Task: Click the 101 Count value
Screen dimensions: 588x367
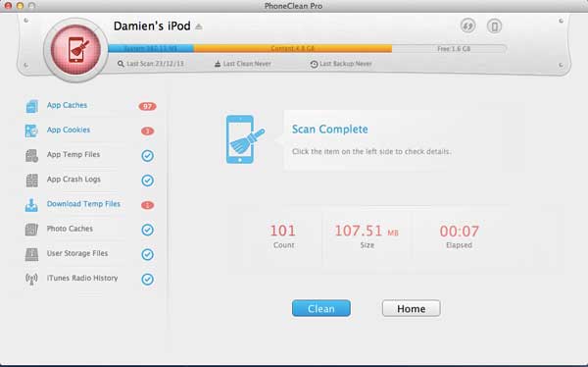Action: point(283,231)
